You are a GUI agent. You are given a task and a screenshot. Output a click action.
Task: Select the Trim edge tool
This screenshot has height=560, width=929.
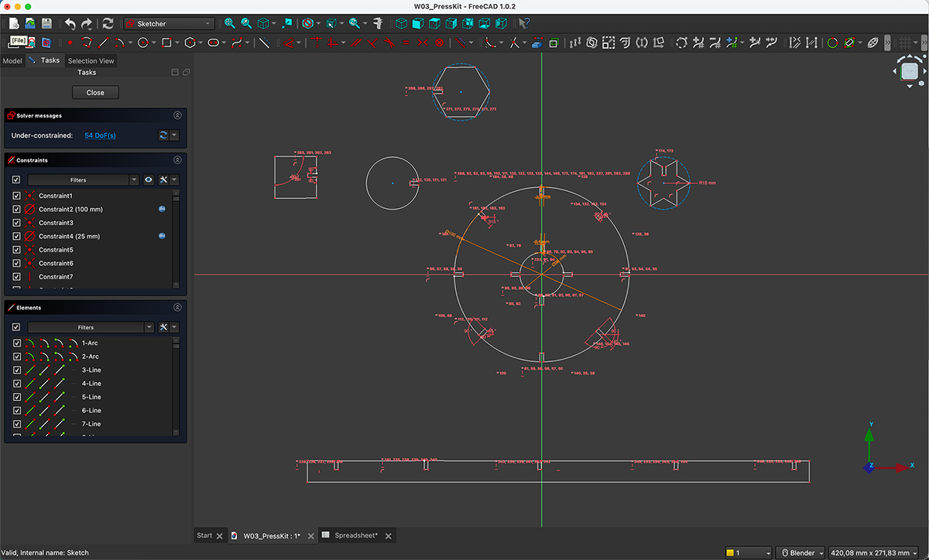click(x=514, y=43)
